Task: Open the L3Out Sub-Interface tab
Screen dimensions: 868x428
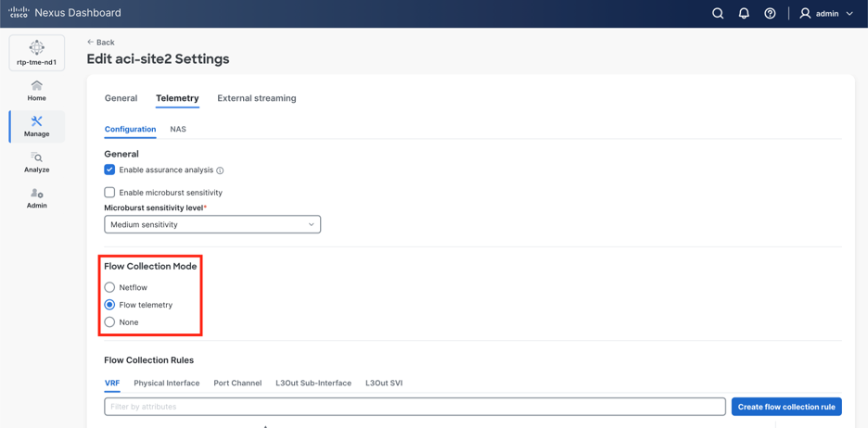Action: (313, 383)
